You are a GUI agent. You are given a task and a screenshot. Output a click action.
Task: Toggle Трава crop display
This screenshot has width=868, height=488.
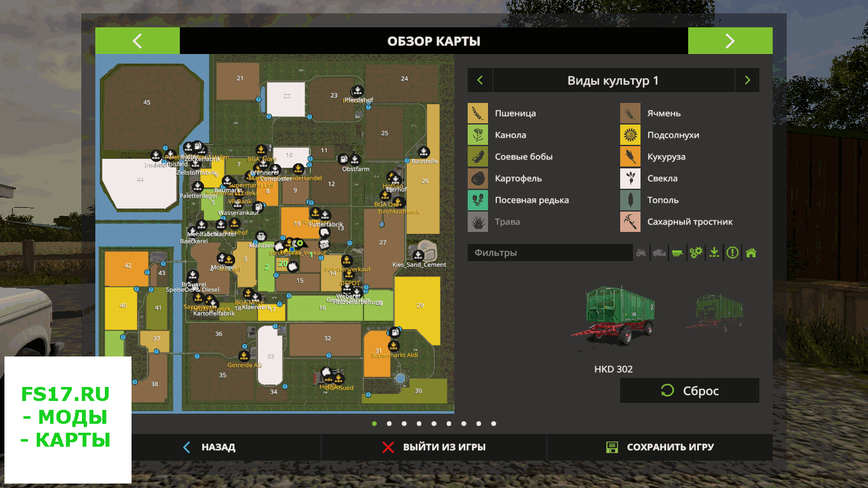(478, 222)
